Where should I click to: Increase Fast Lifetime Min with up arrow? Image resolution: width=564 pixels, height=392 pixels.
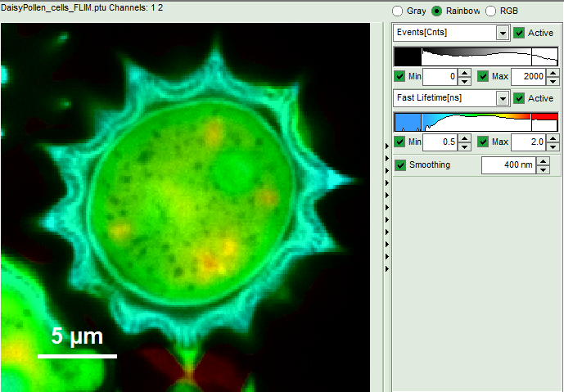click(464, 139)
